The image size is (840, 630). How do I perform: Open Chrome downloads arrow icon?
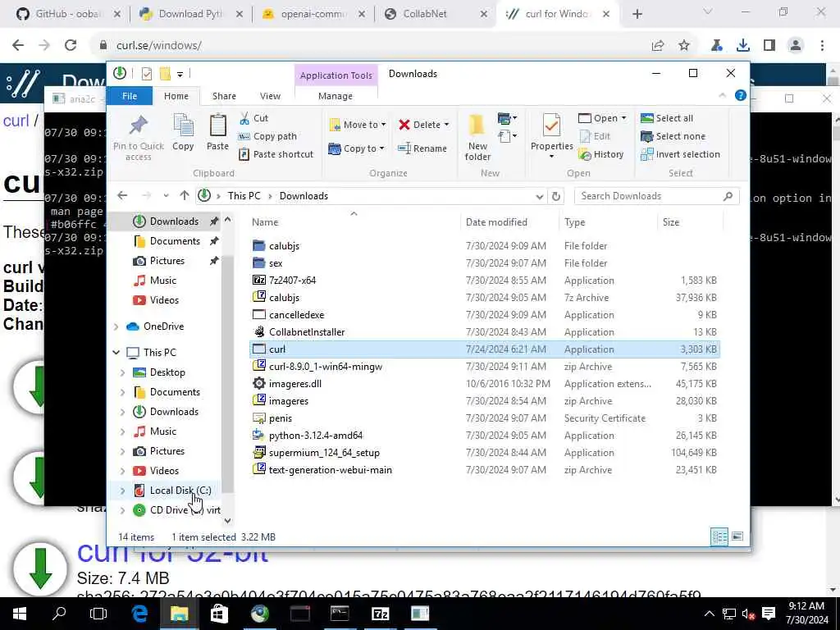point(742,46)
